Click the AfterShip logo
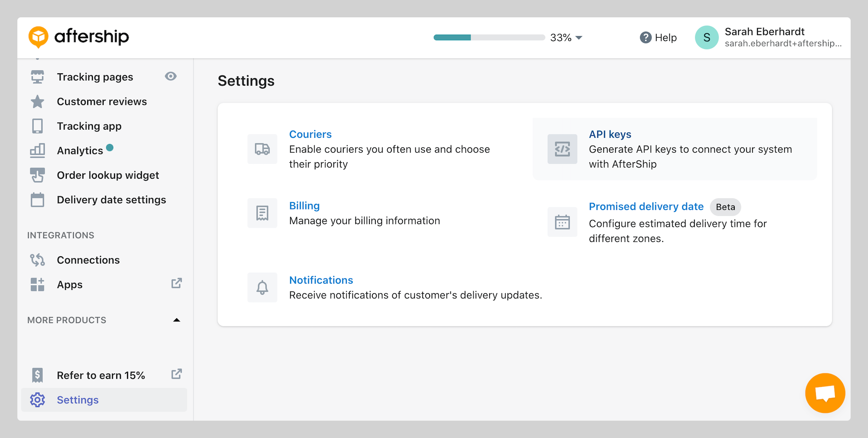 pos(79,37)
